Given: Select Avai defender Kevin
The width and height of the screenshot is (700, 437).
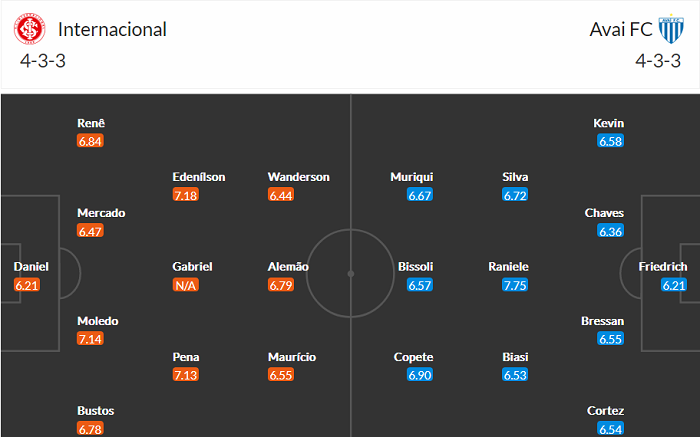Looking at the screenshot, I should pyautogui.click(x=609, y=123).
